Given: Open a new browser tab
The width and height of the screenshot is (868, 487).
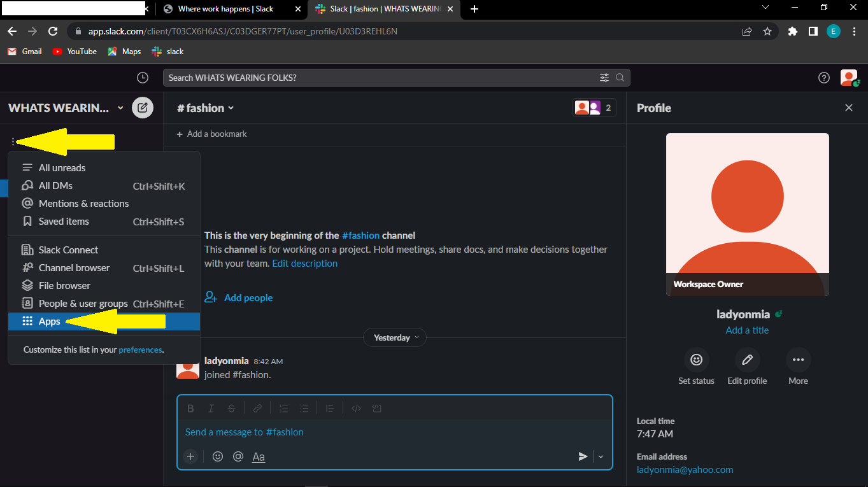Looking at the screenshot, I should (x=474, y=9).
